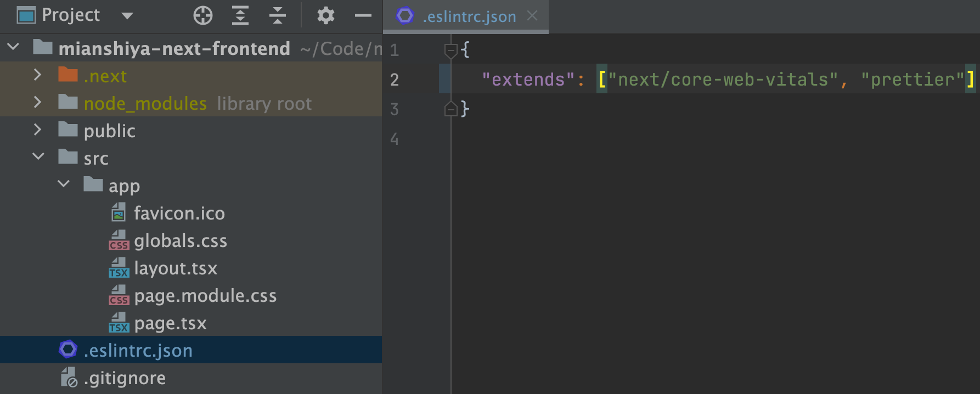Image resolution: width=980 pixels, height=394 pixels.
Task: Expand the node_modules folder
Action: tap(37, 102)
